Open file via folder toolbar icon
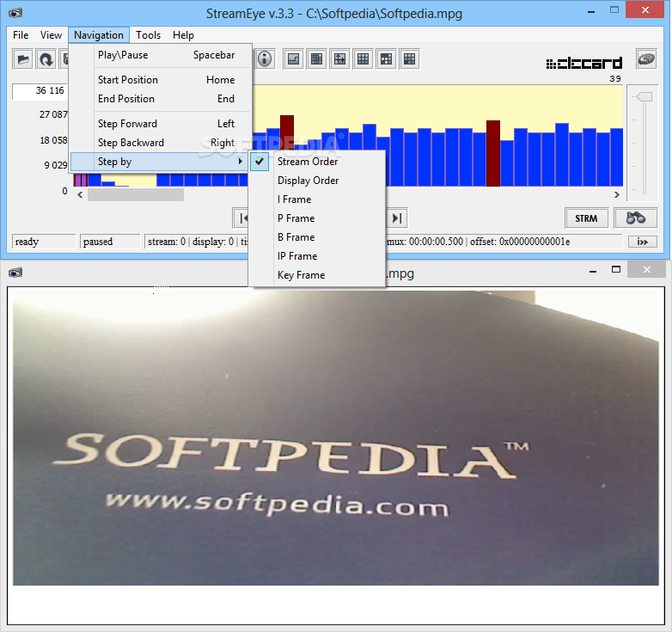 pos(22,59)
